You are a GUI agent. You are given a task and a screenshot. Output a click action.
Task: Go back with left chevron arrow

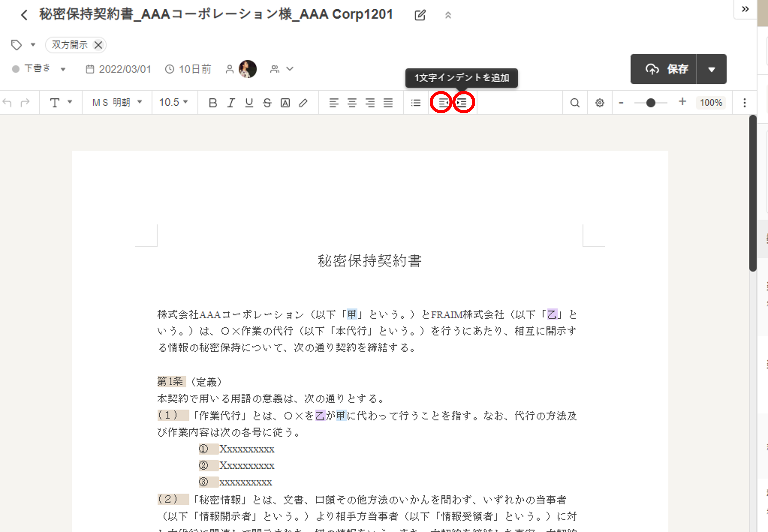pos(24,15)
